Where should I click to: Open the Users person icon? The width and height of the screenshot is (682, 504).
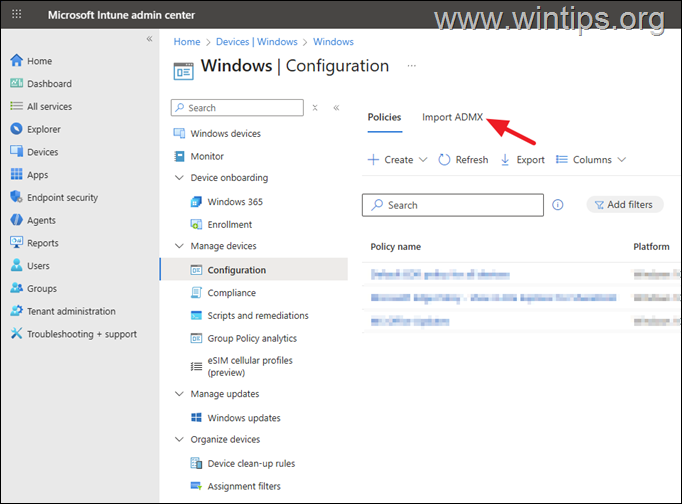click(x=17, y=265)
